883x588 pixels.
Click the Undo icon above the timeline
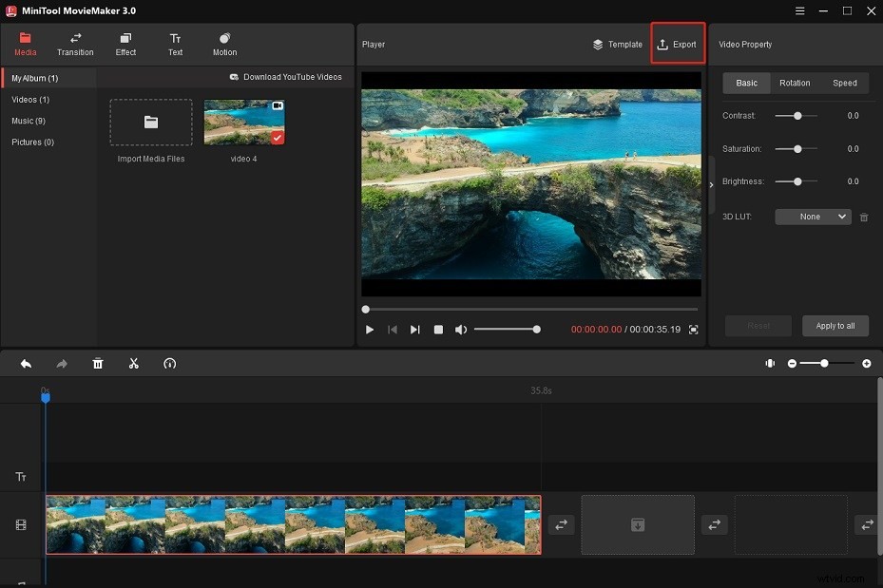(26, 363)
